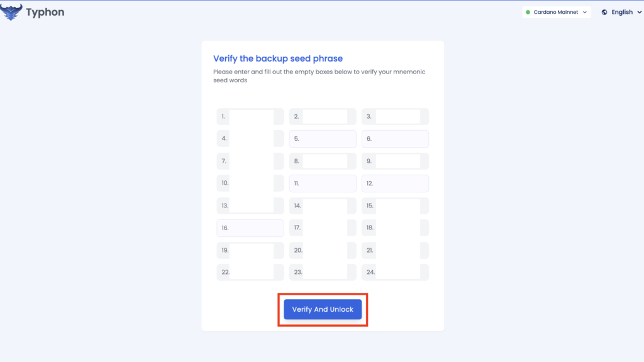Click the prefilled word box number 24
644x362 pixels.
(x=395, y=272)
